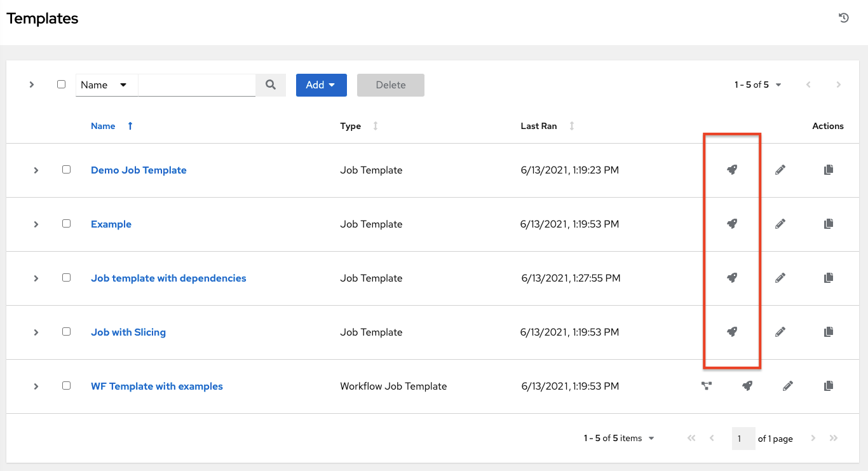Viewport: 868px width, 471px height.
Task: Open the Job template with dependencies link
Action: [x=168, y=278]
